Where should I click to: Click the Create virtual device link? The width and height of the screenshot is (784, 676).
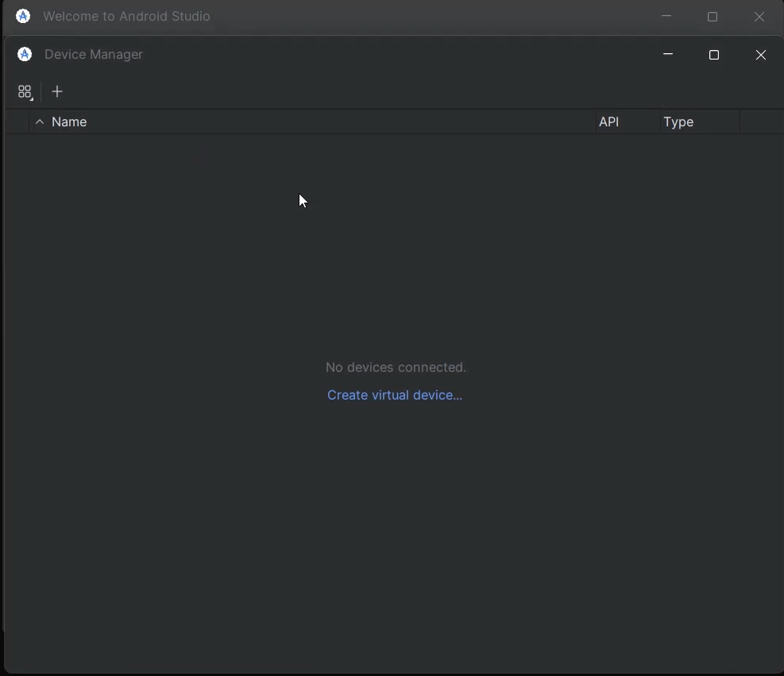tap(395, 395)
